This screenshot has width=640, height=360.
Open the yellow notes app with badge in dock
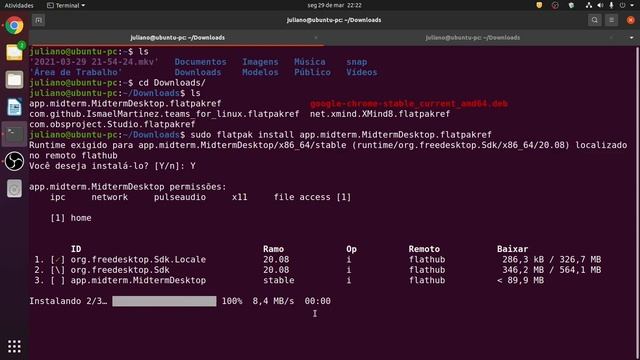pos(14,52)
